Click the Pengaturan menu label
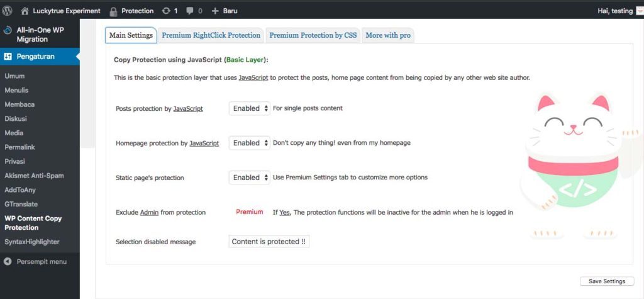This screenshot has width=644, height=299. pos(36,57)
